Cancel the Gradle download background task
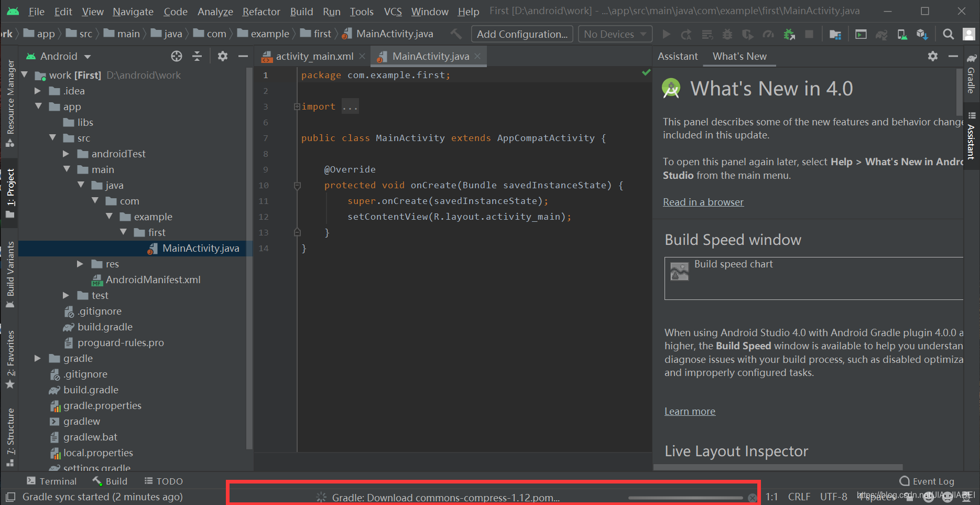 753,498
